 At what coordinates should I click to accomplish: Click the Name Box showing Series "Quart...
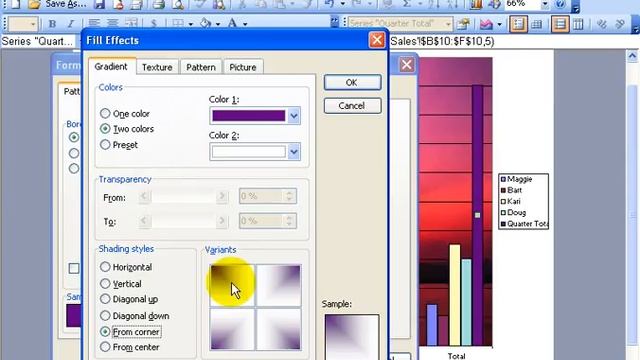(x=38, y=42)
